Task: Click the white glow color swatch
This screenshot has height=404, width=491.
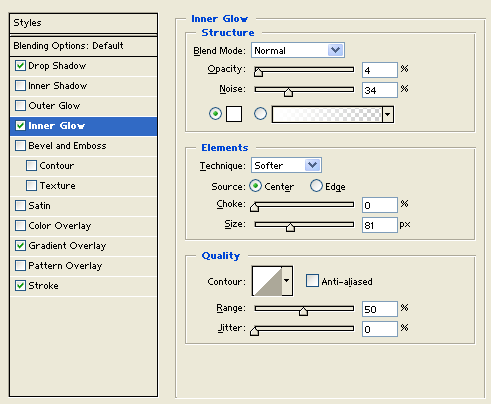Action: tap(234, 114)
